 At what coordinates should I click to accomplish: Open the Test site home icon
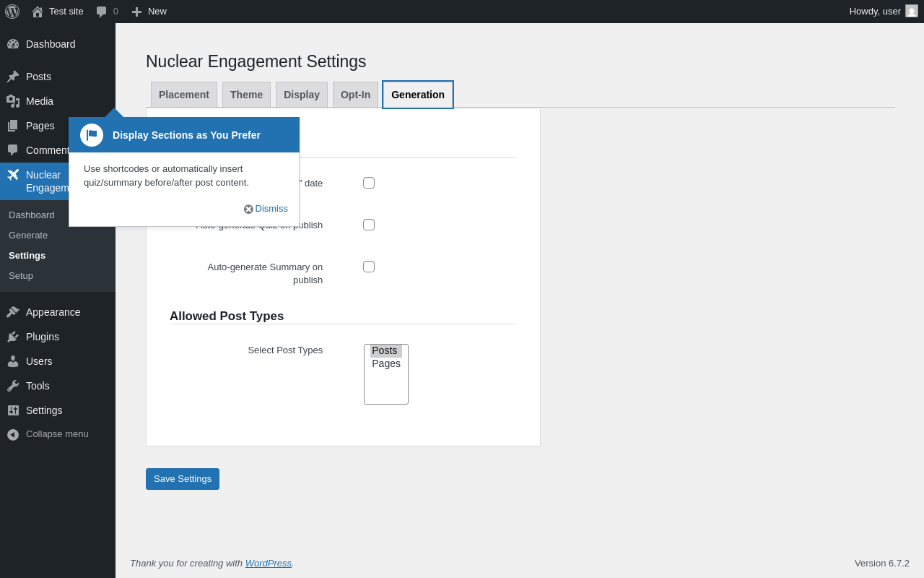38,12
